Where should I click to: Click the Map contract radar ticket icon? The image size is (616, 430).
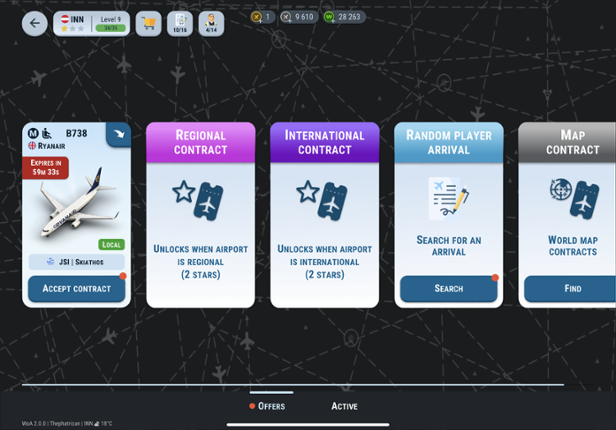pos(572,197)
